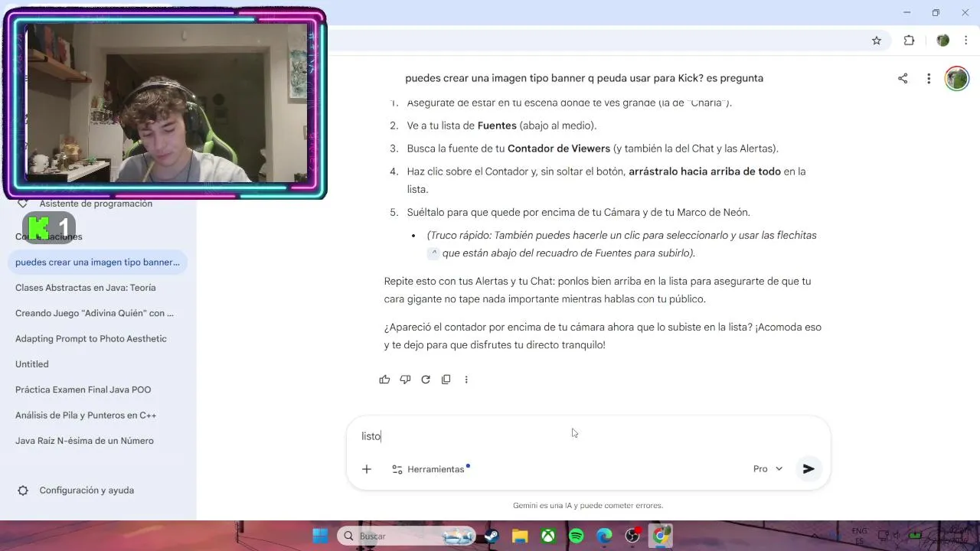Open Steam from the taskbar
980x551 pixels.
pos(492,536)
